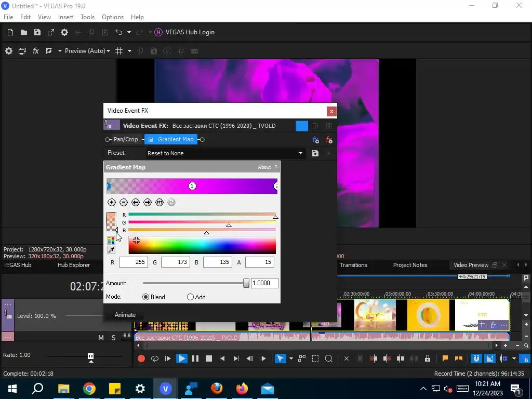
Task: Toggle Split Screen View icon
Action: [49, 51]
